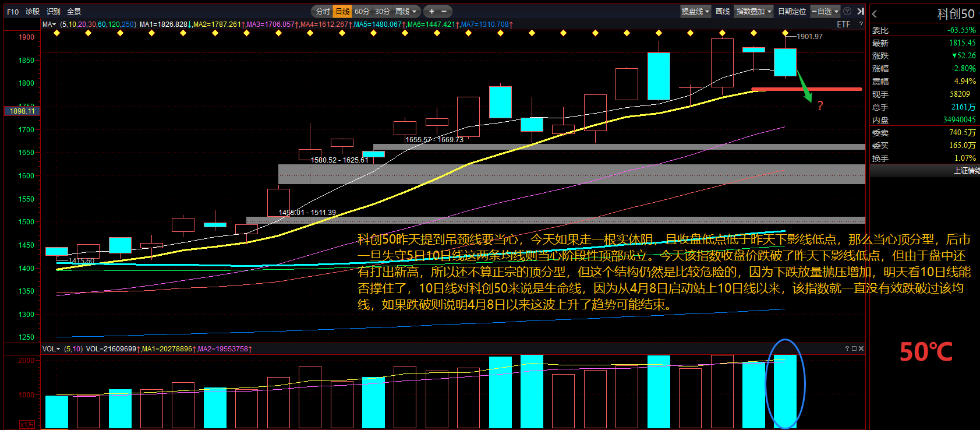Expand the MA indicator dropdown
980x430 pixels.
49,24
